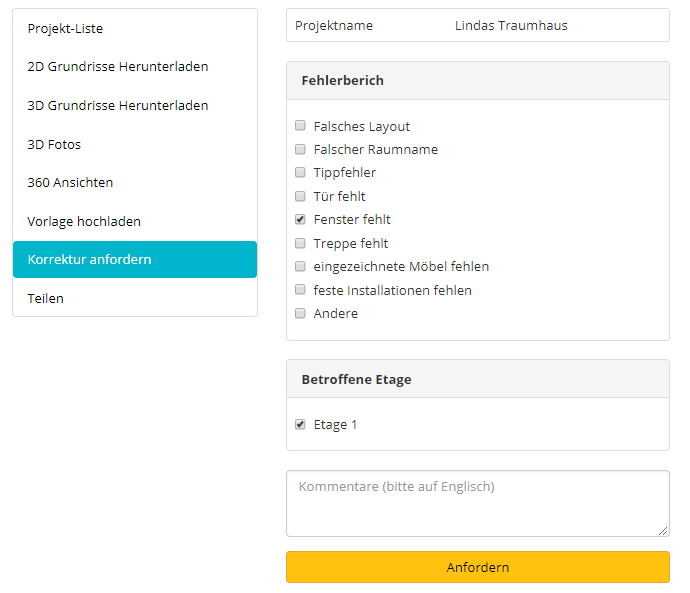
Task: Navigate to Vorlage hochladen
Action: click(x=135, y=221)
